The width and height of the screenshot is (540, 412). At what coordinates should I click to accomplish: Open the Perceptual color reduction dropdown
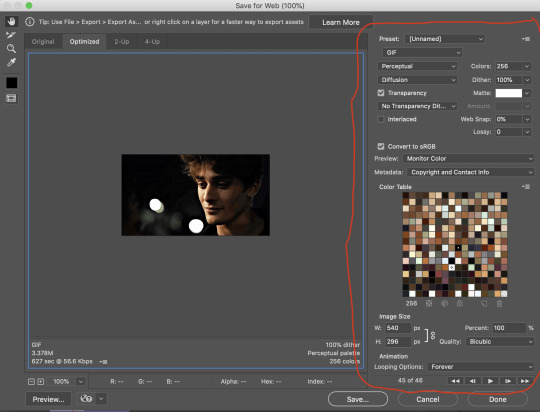click(417, 66)
